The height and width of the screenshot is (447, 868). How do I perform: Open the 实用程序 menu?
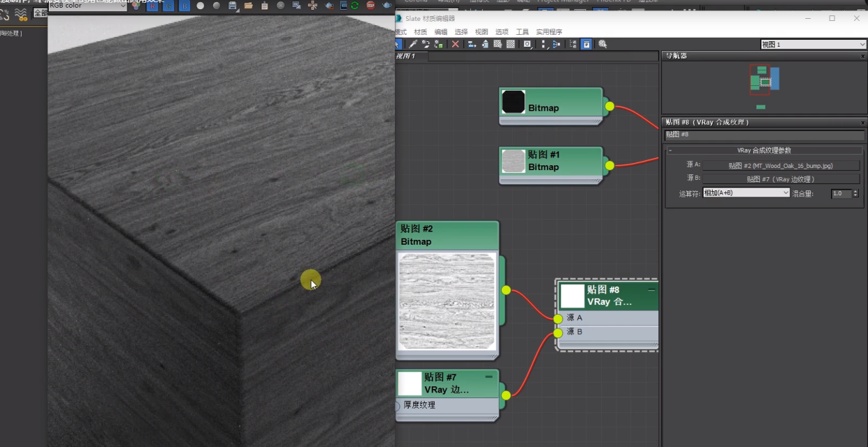click(549, 32)
